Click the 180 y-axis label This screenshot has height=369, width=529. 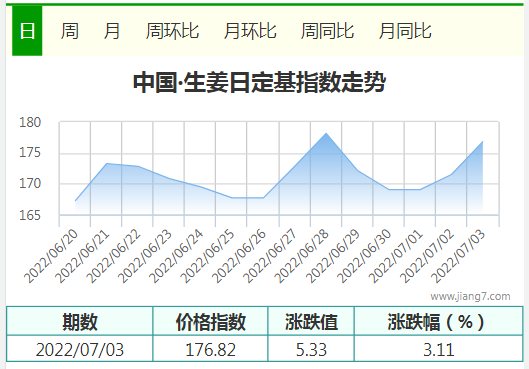coord(30,122)
